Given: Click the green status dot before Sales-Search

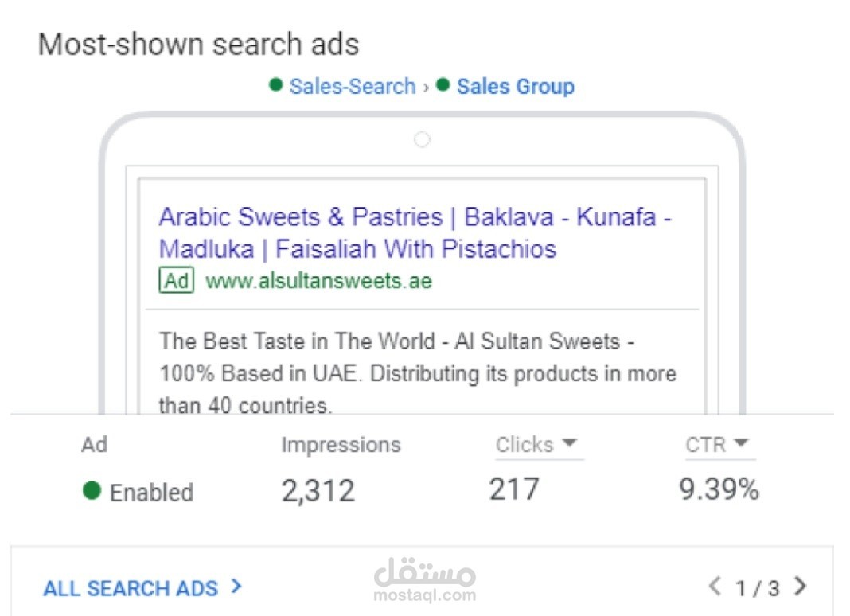Looking at the screenshot, I should [x=276, y=84].
